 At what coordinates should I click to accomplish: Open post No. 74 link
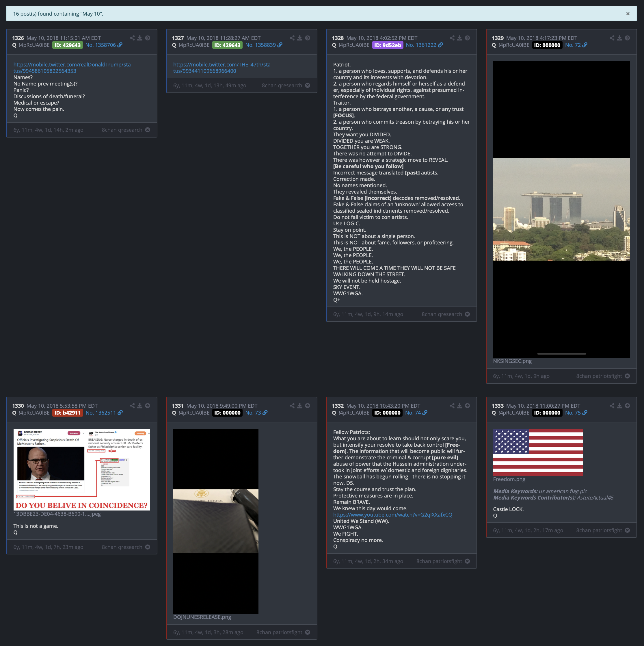(416, 413)
